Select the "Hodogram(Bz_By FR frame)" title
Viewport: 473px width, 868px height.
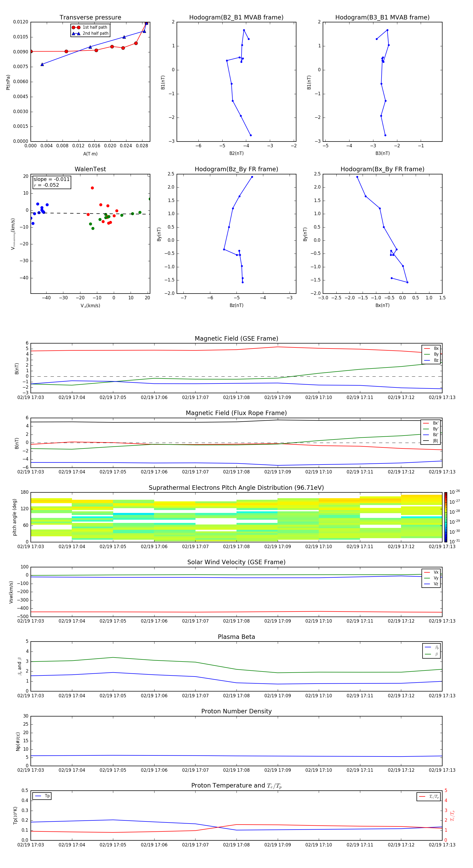click(x=236, y=169)
